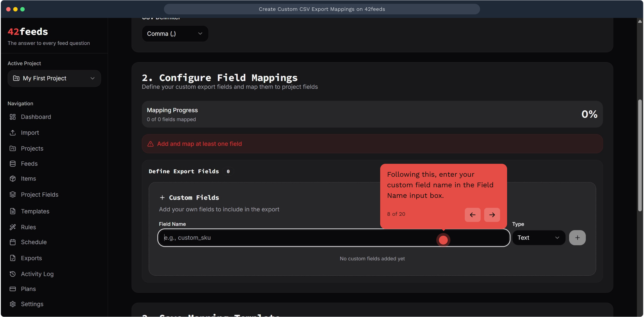
Task: Click the Field Name input box
Action: [294, 238]
